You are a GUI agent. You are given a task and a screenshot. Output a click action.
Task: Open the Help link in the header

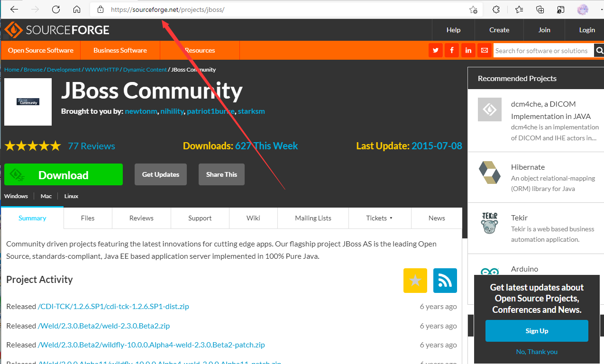[x=453, y=30]
